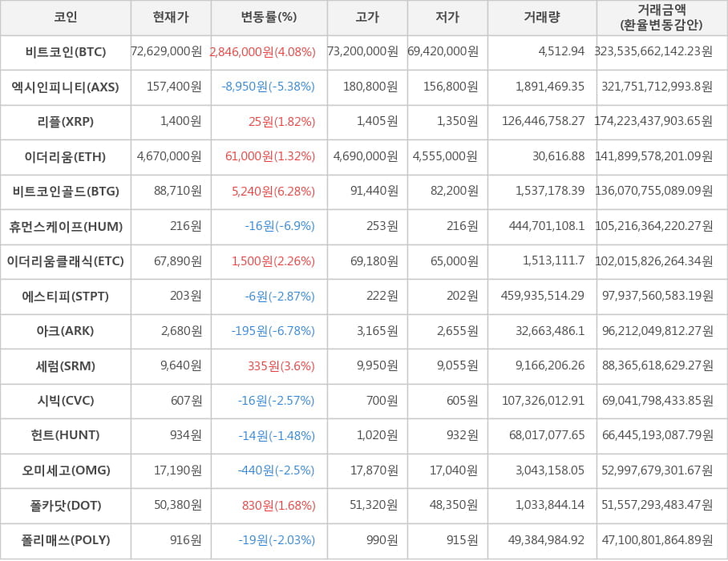Screen dimensions: 728x561
Task: Click the POLY amount 47,100,801,864.89원
Action: point(657,540)
